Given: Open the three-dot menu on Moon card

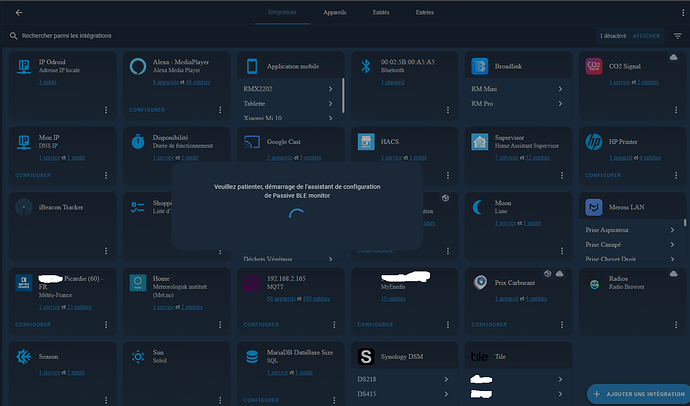Looking at the screenshot, I should (x=562, y=251).
